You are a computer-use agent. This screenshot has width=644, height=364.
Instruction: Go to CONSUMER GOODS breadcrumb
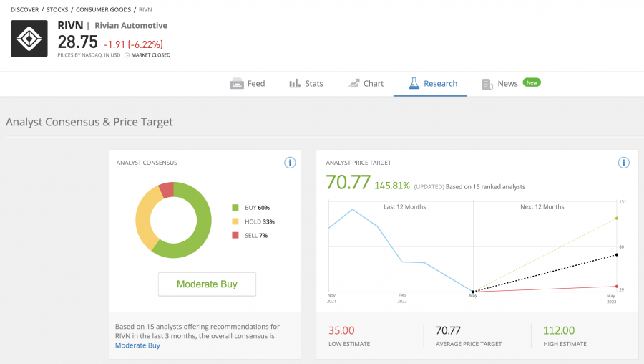click(x=104, y=9)
